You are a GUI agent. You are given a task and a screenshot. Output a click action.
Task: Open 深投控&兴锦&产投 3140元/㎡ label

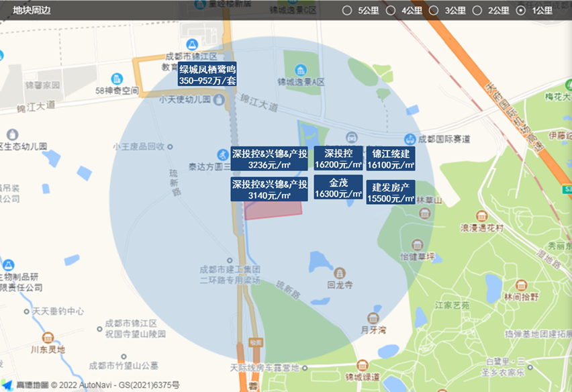(x=269, y=189)
